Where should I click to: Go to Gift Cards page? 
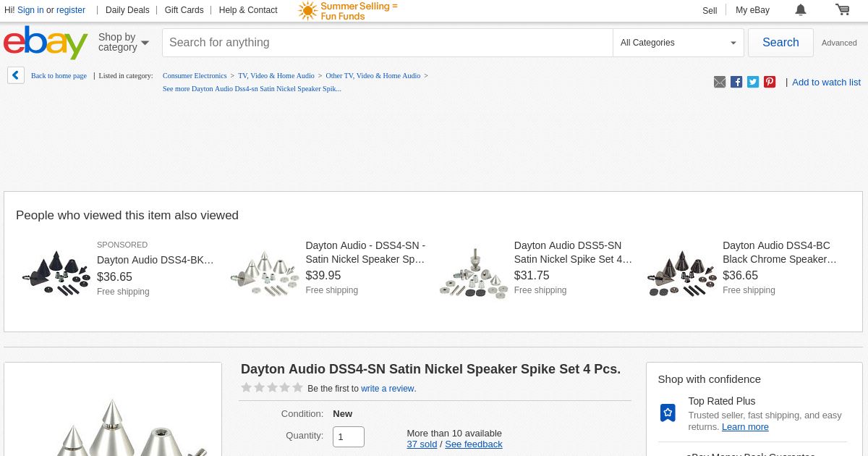pos(184,10)
